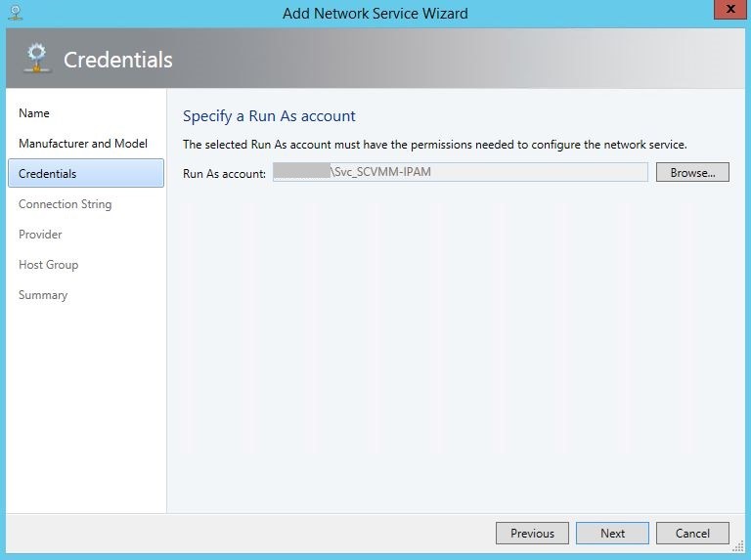
Task: Click the Run As account label
Action: 224,174
